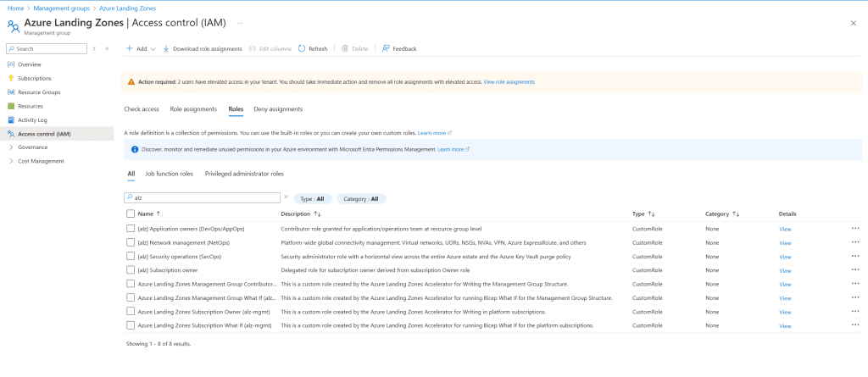Open the Type : All filter pill

(313, 198)
